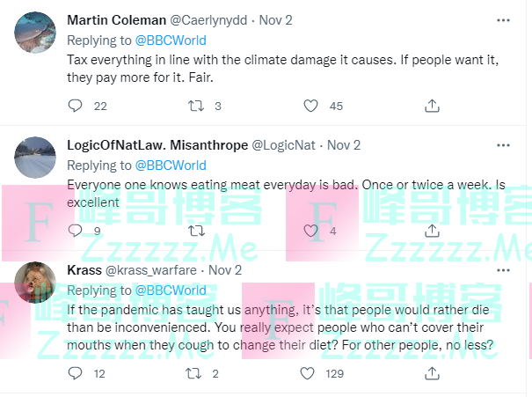The height and width of the screenshot is (397, 532).
Task: Like LogicOfNatLaw's tweet about meat
Action: (310, 232)
